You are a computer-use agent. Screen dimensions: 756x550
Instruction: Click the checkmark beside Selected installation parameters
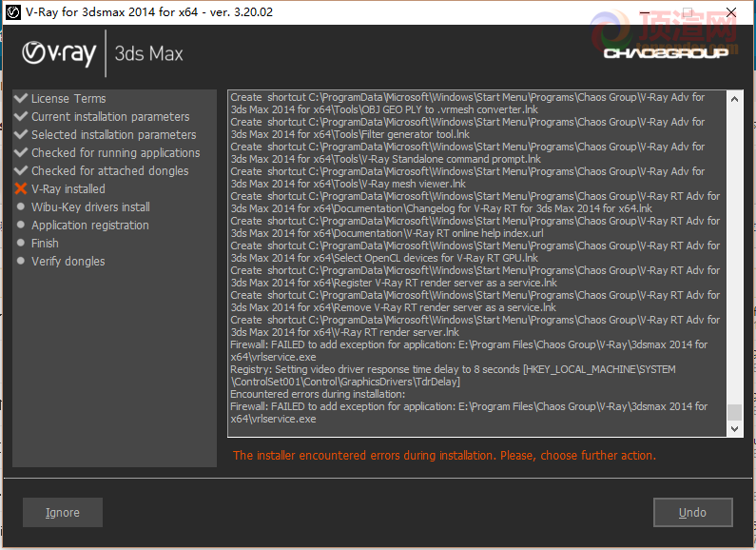[x=21, y=134]
